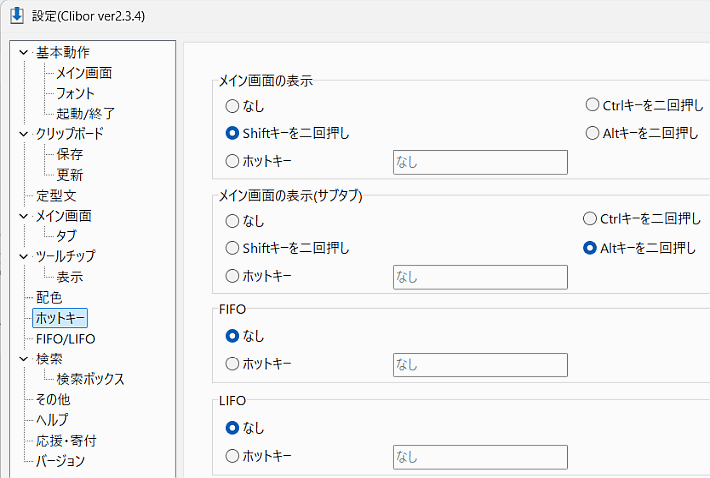The image size is (710, 478).
Task: Click the メイン画面の表示 hotkey input field
Action: click(x=479, y=161)
